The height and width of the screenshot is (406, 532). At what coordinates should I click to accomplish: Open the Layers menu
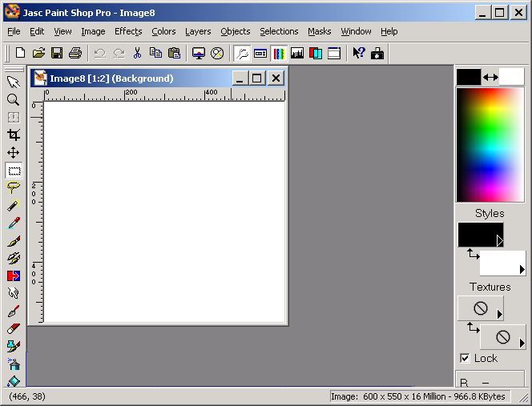(198, 31)
